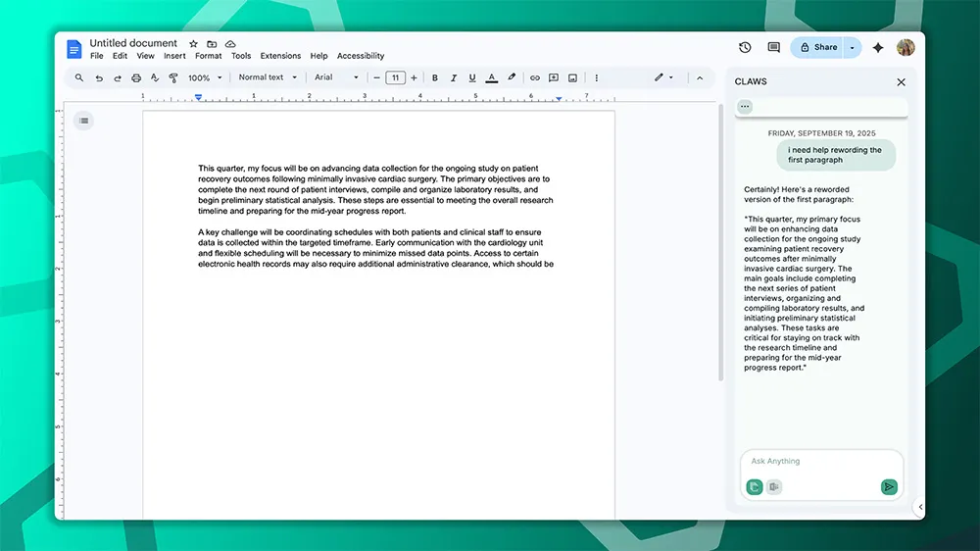Screen dimensions: 980x551
Task: Send the CLAWS chat message
Action: pos(889,486)
